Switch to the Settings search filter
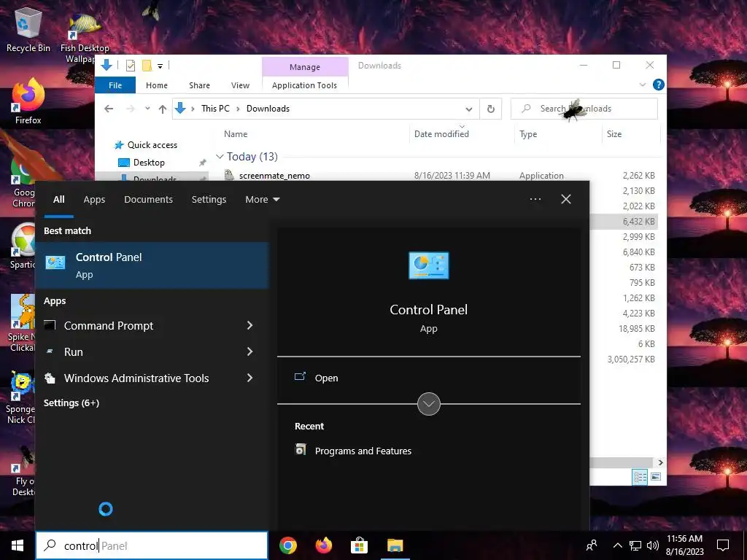Screen dimensions: 747x560 (209, 200)
